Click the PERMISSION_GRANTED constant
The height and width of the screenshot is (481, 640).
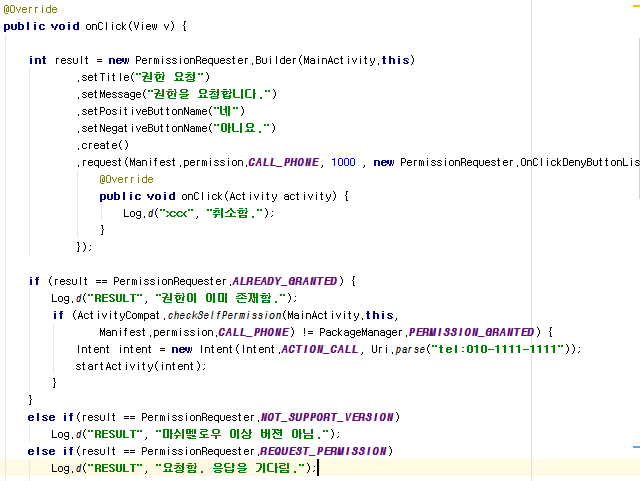471,332
